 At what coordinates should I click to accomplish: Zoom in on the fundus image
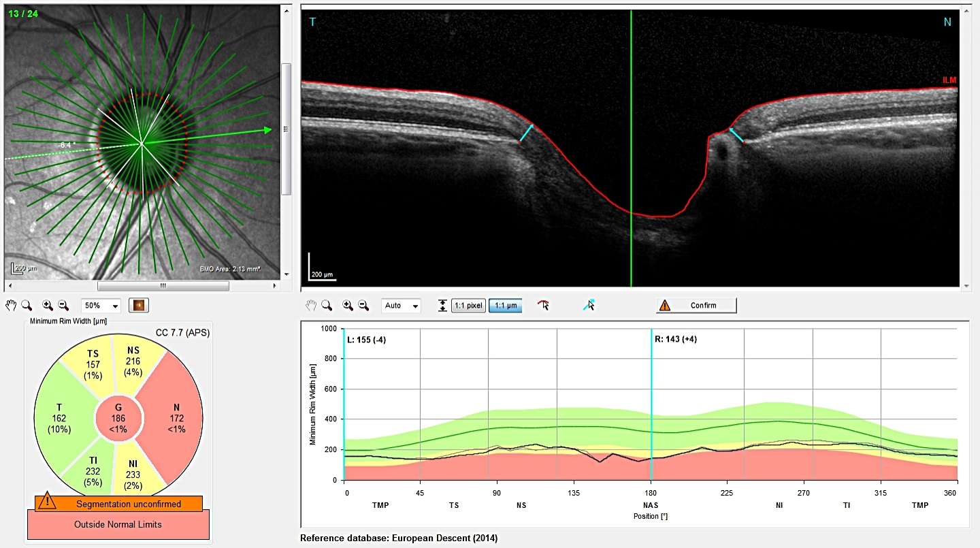click(47, 306)
